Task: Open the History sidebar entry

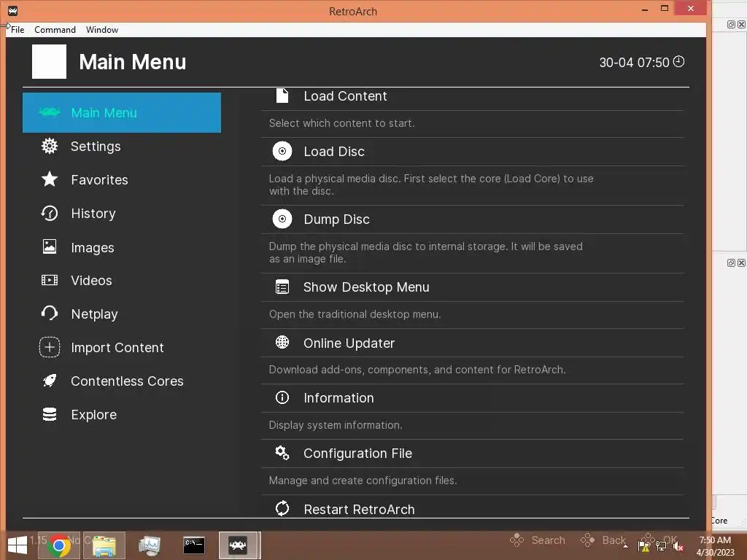Action: (122, 214)
